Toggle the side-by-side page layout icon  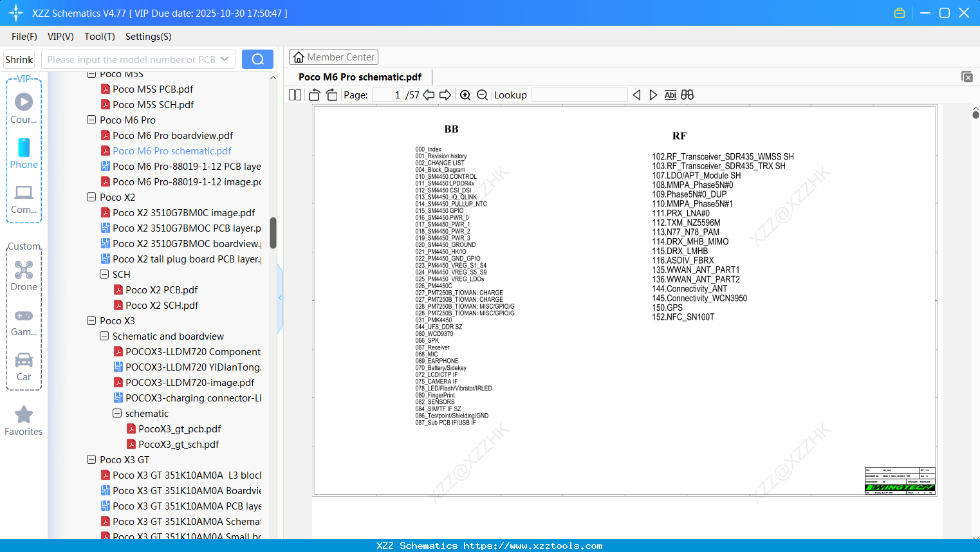click(x=295, y=95)
